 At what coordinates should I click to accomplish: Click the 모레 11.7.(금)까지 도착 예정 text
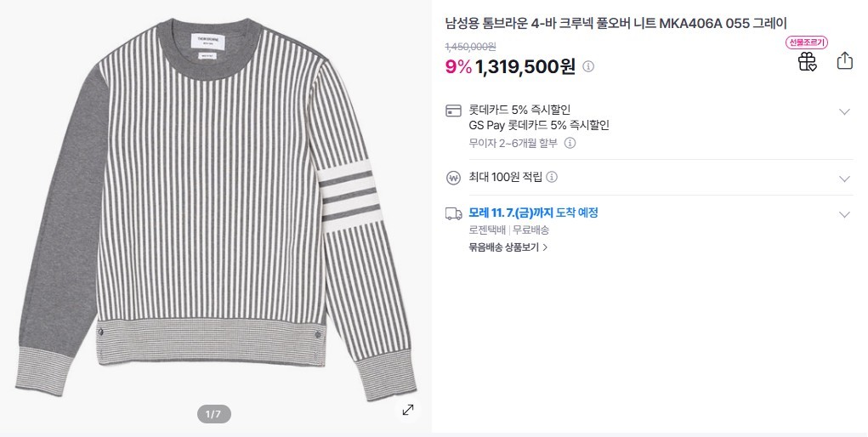533,213
